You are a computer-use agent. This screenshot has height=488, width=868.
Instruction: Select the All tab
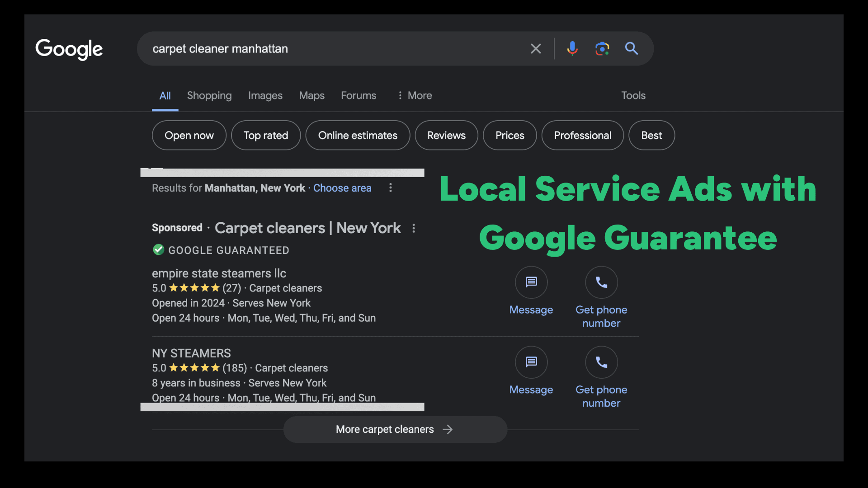click(165, 96)
